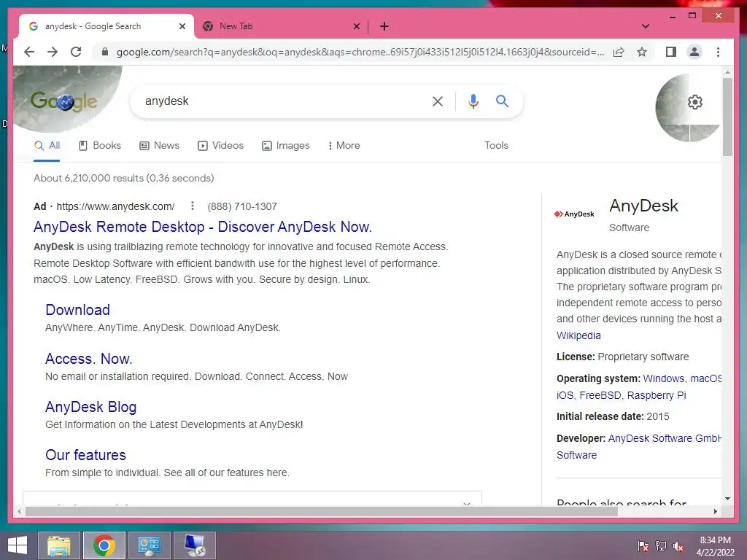Open File Explorer from taskbar
Viewport: 747px width, 560px height.
tap(59, 545)
